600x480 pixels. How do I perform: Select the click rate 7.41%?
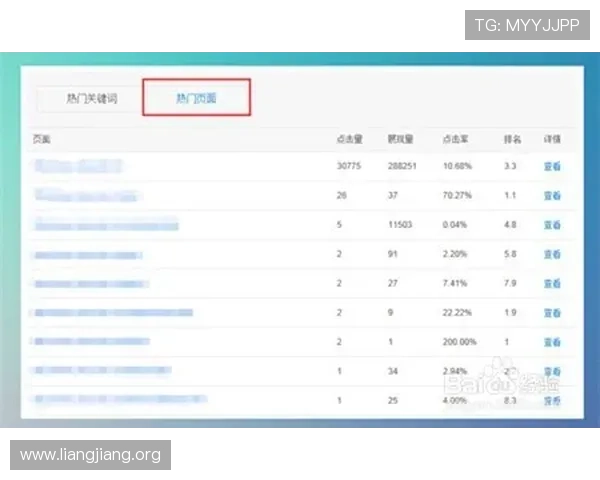point(455,283)
